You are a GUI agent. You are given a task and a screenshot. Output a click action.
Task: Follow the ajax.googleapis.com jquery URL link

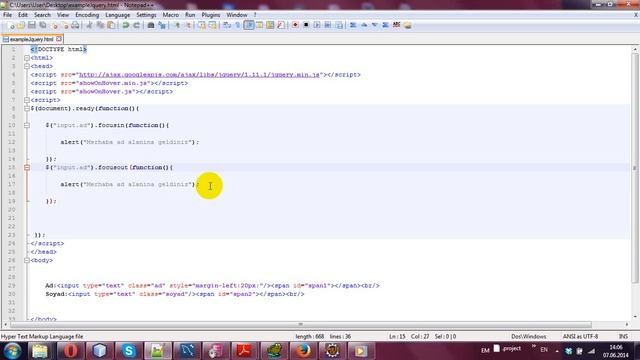pos(199,75)
